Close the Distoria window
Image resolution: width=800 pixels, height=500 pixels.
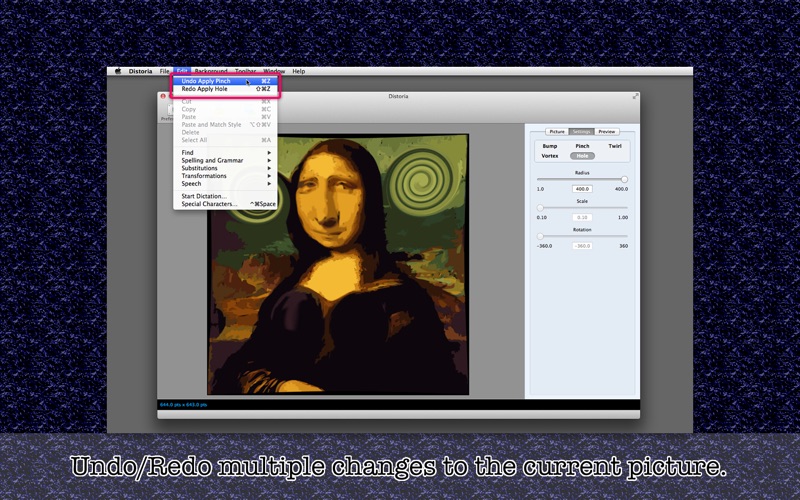tap(163, 96)
